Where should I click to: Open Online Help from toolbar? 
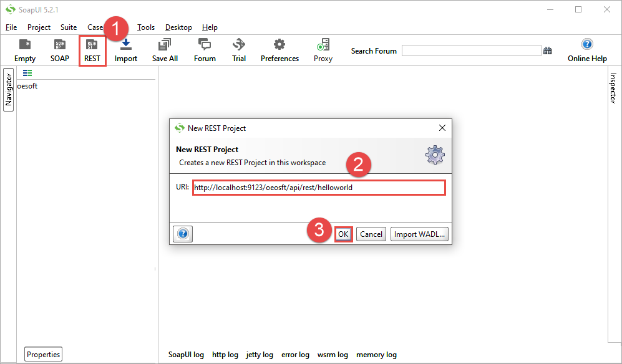(587, 50)
